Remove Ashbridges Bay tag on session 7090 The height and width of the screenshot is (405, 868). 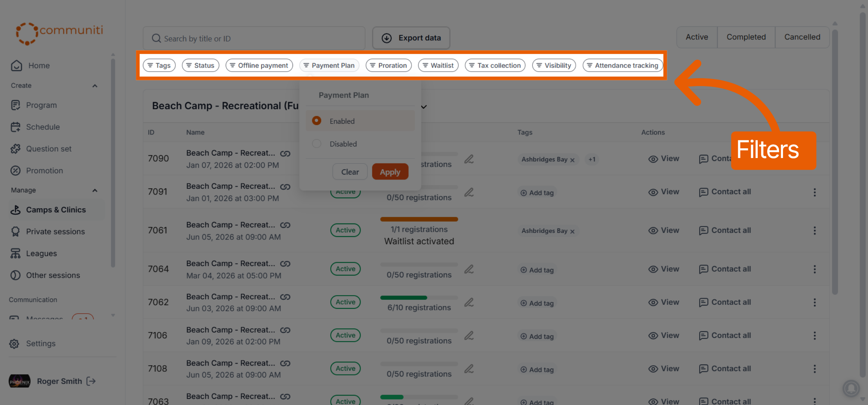[x=572, y=160]
